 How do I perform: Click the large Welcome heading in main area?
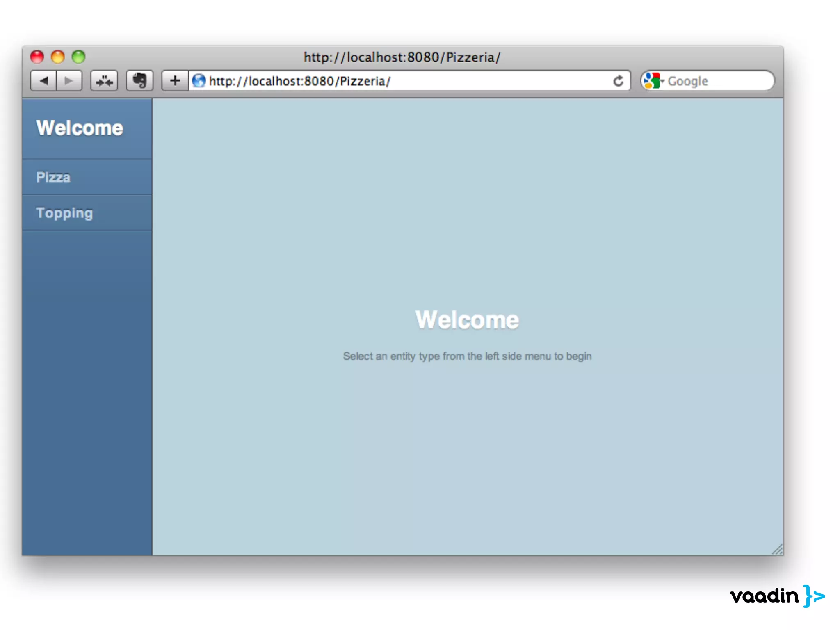tap(467, 320)
